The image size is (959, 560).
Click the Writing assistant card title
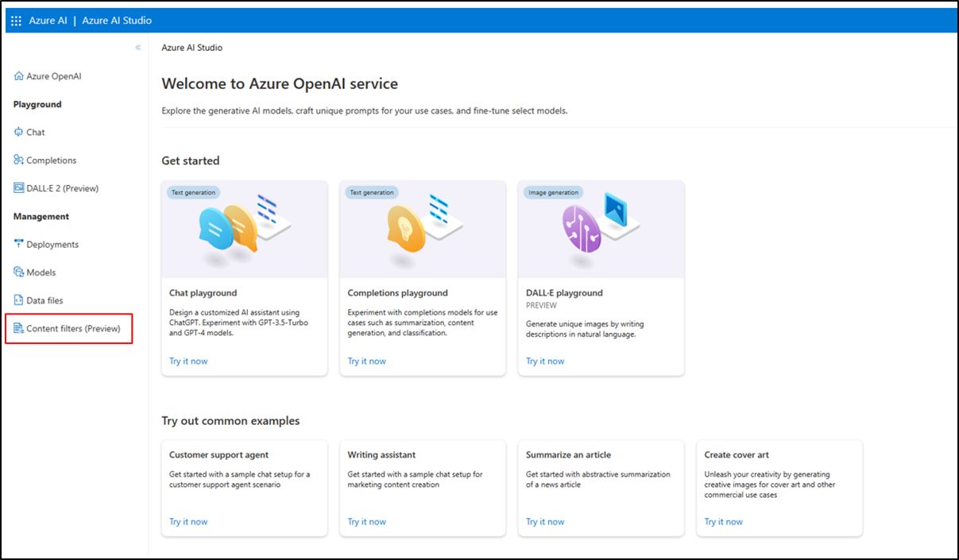click(381, 455)
